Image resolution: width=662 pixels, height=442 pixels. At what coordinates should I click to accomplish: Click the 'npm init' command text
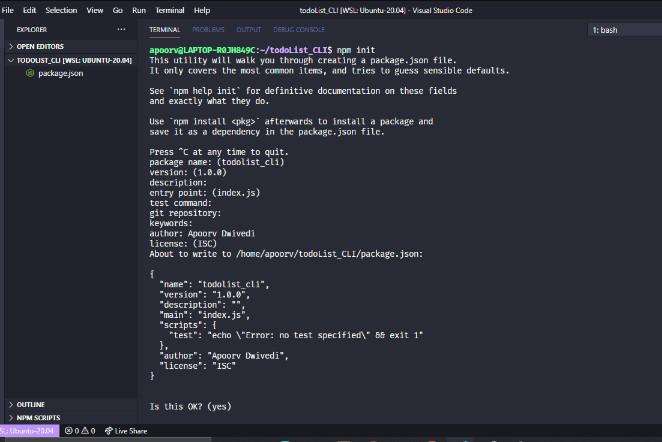pos(356,50)
